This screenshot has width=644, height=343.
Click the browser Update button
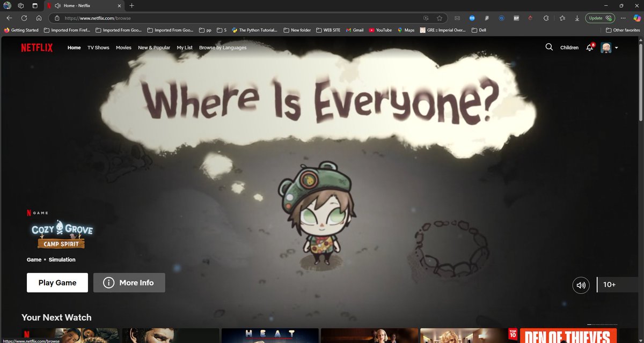pos(600,18)
